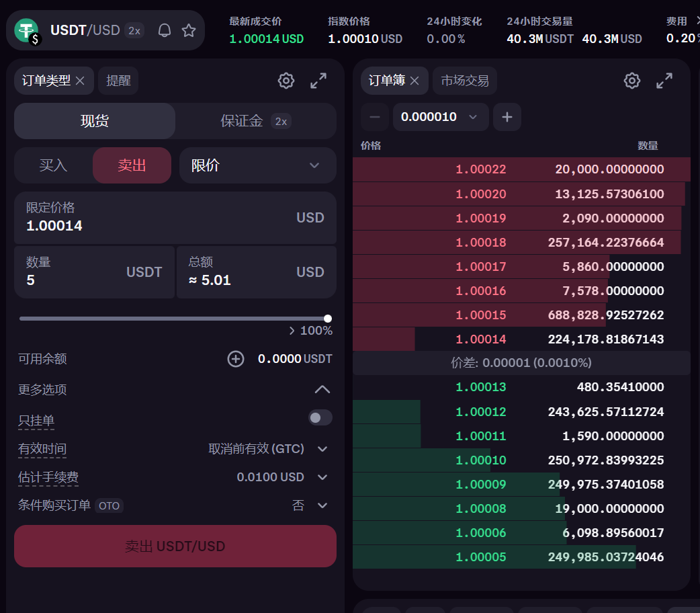
Task: Switch to 保证金 margin trading mode
Action: pyautogui.click(x=255, y=121)
